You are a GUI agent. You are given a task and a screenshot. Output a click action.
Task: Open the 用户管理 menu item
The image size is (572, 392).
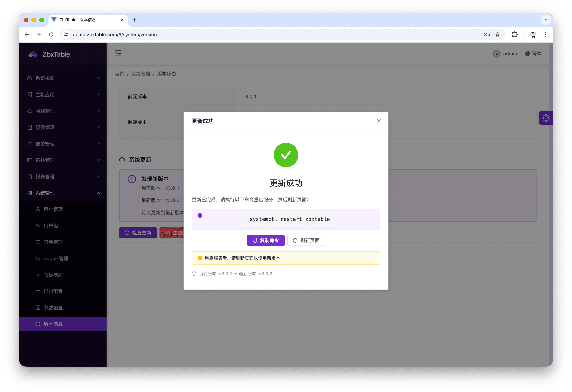click(x=53, y=209)
